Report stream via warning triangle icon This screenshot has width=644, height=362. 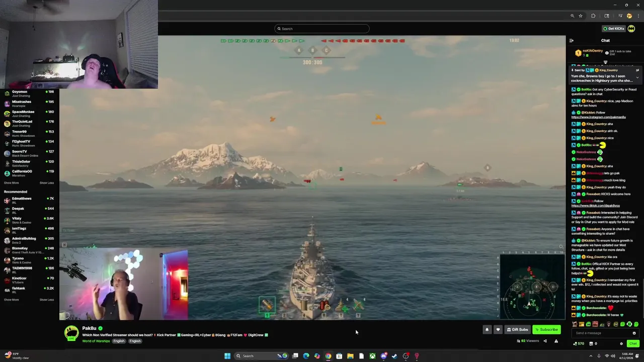point(556,341)
